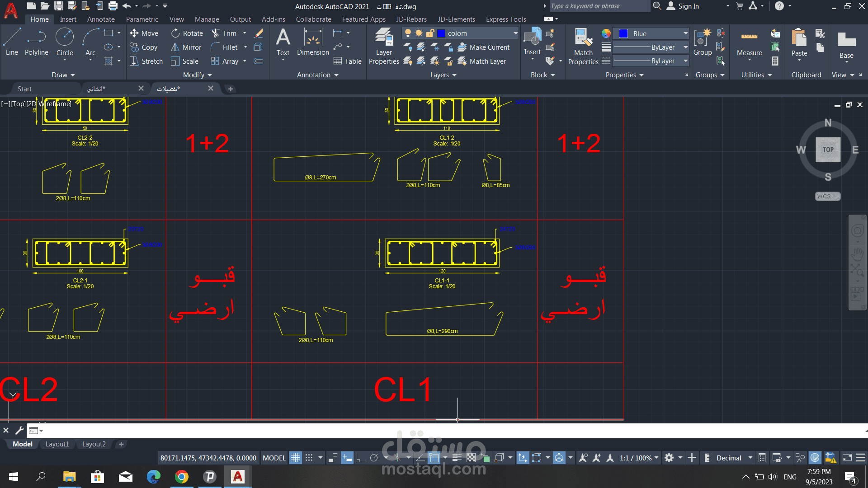
Task: Click the Trim tool
Action: point(224,33)
